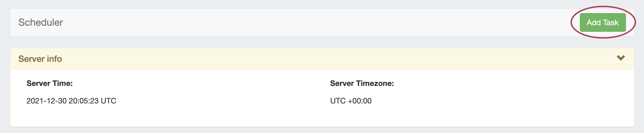
Task: Click empty area of Scheduler header bar
Action: click(301, 22)
